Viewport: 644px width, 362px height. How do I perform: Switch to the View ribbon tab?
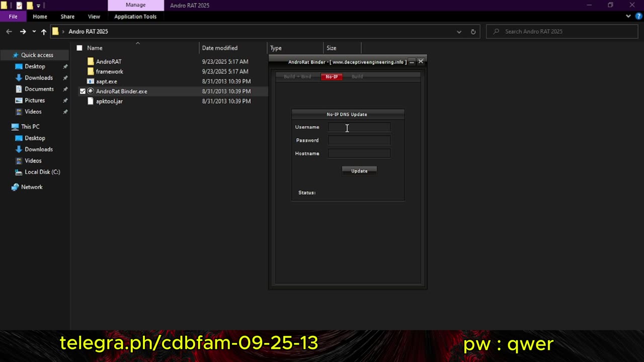(94, 16)
